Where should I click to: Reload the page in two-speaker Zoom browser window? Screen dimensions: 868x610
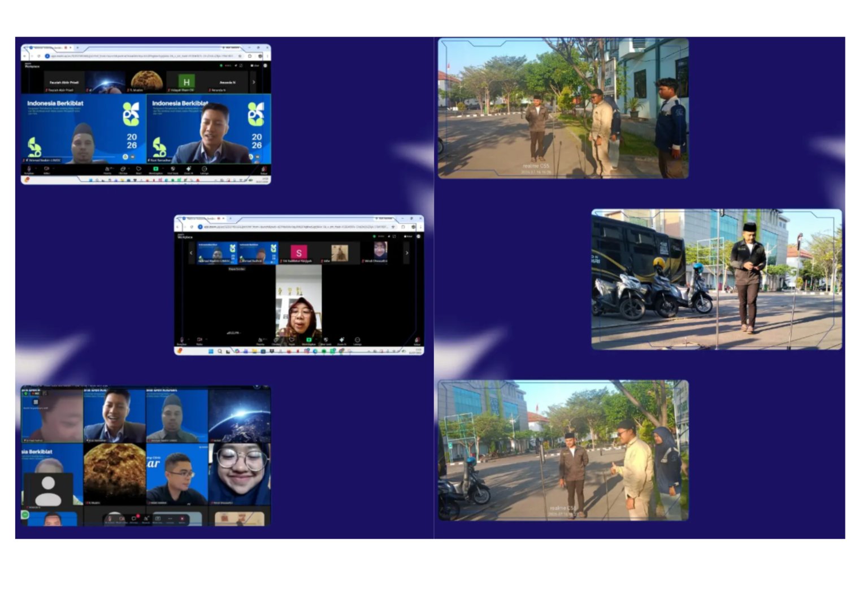coord(39,56)
